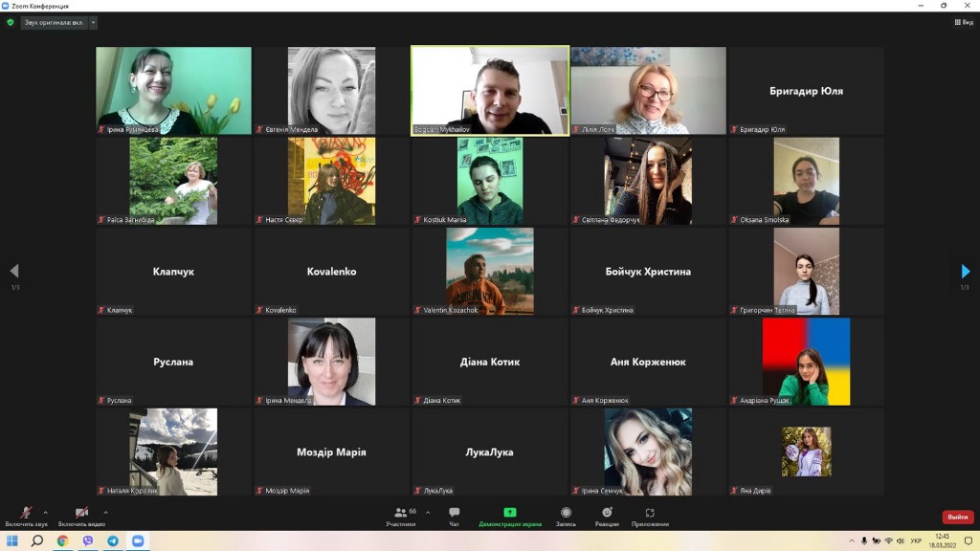Click the Запись record icon
Screen dimensions: 980x551
(x=566, y=516)
